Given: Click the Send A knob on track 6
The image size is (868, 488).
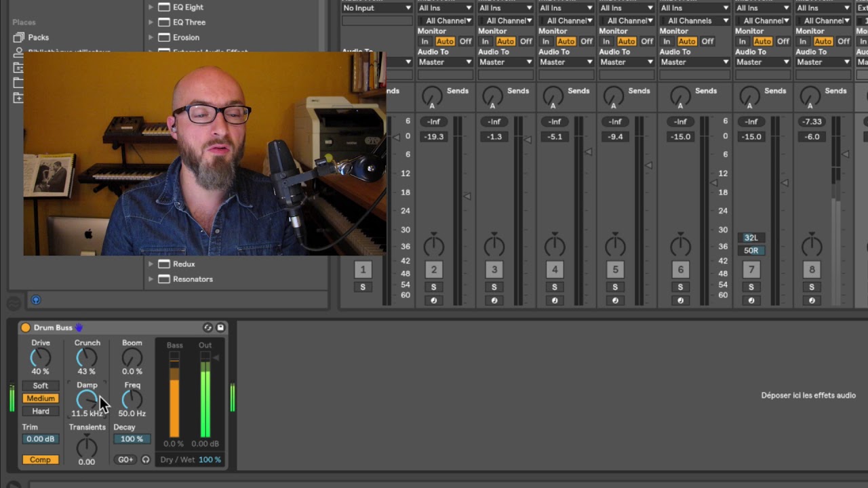Looking at the screenshot, I should point(680,96).
